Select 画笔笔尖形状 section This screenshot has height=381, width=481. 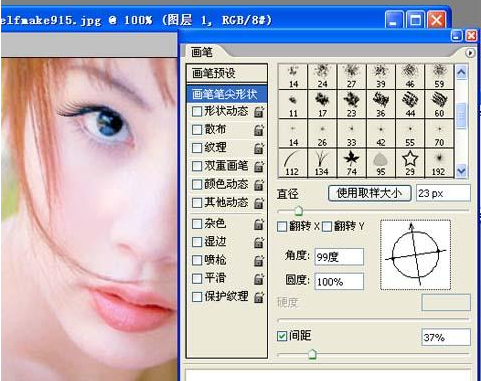[x=227, y=94]
